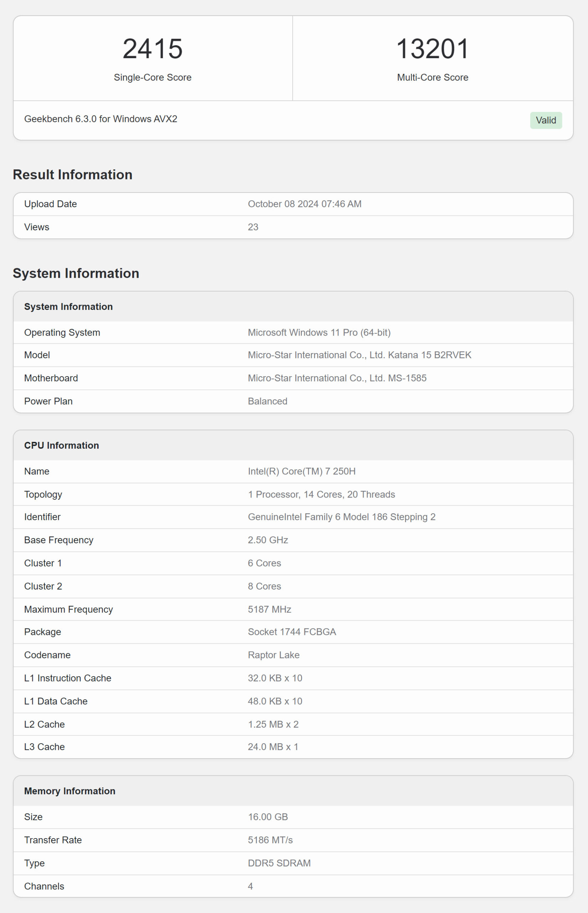The height and width of the screenshot is (913, 588).
Task: Click the Result Information heading
Action: [73, 175]
